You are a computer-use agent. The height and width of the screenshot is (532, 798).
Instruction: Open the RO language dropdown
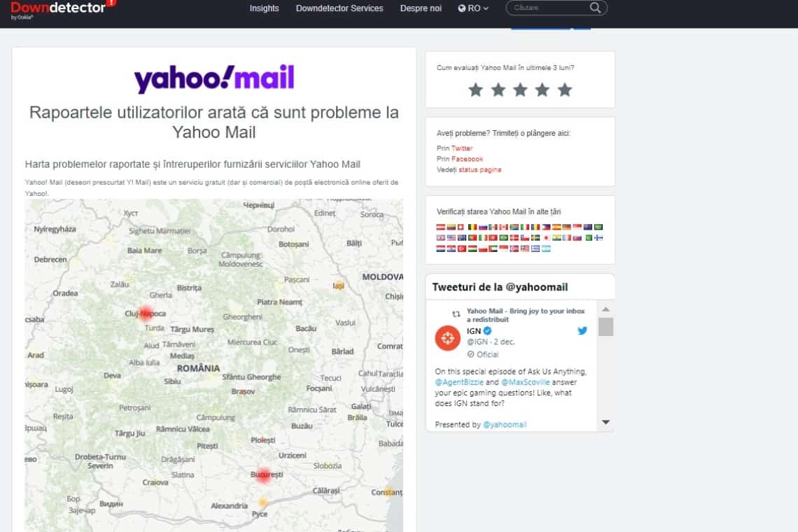(x=473, y=8)
